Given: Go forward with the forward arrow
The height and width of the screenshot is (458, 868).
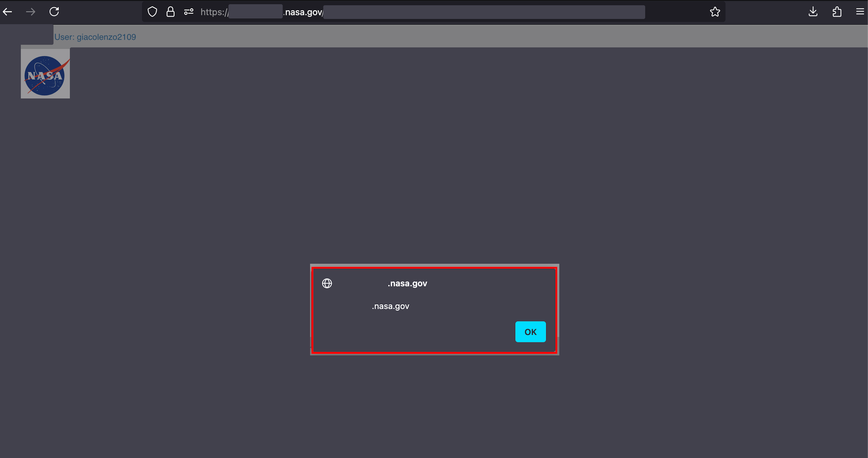Looking at the screenshot, I should (31, 12).
